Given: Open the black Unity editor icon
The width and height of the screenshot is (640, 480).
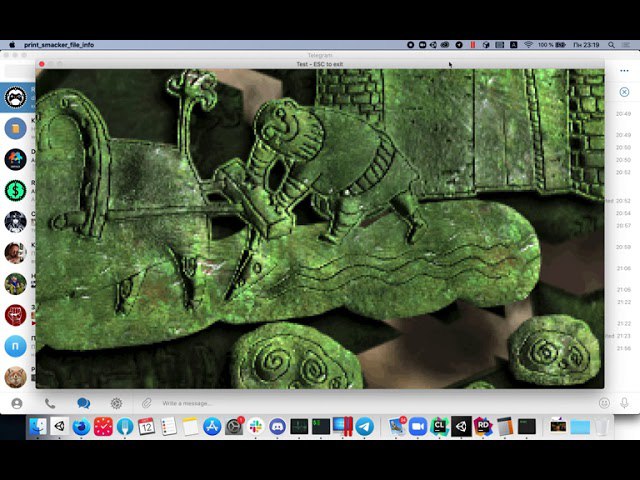Looking at the screenshot, I should coord(461,427).
